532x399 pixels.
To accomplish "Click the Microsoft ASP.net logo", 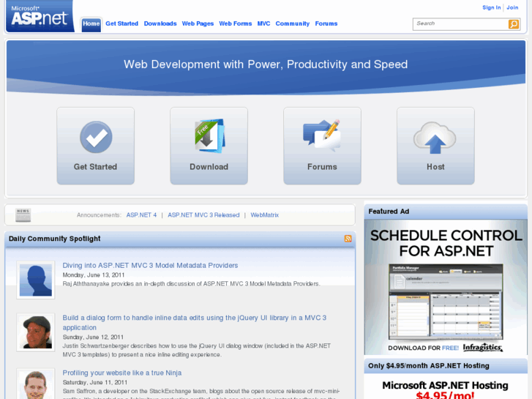I will click(40, 16).
